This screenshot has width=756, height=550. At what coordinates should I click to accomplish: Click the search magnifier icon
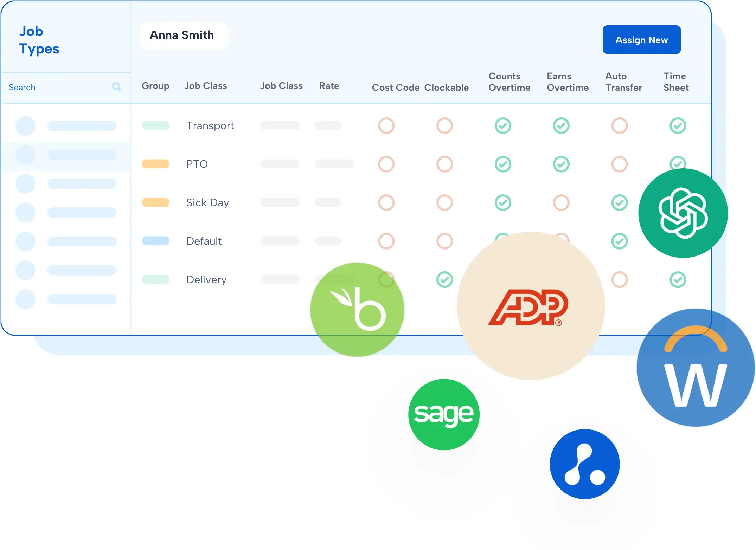point(116,86)
